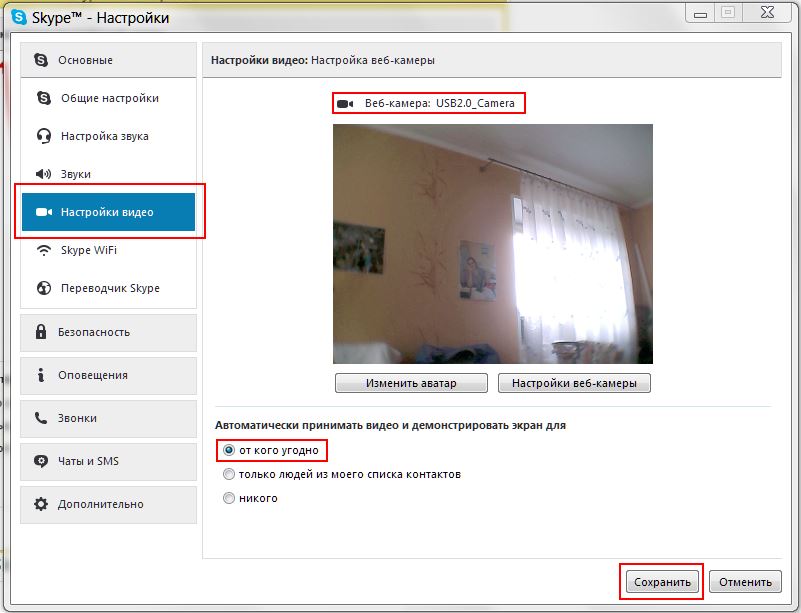Click the phone handset icon beside Звонки
Screen dimensions: 801x613
tap(41, 418)
